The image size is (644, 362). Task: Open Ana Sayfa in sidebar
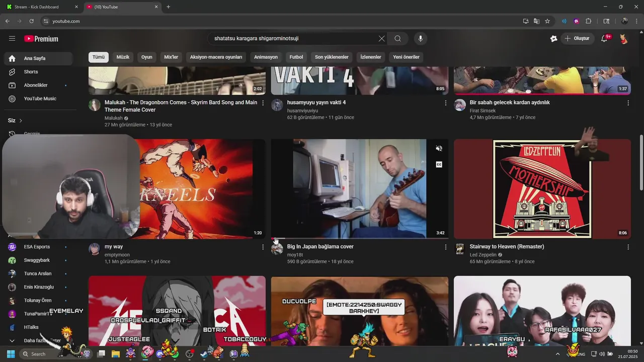coord(38,58)
